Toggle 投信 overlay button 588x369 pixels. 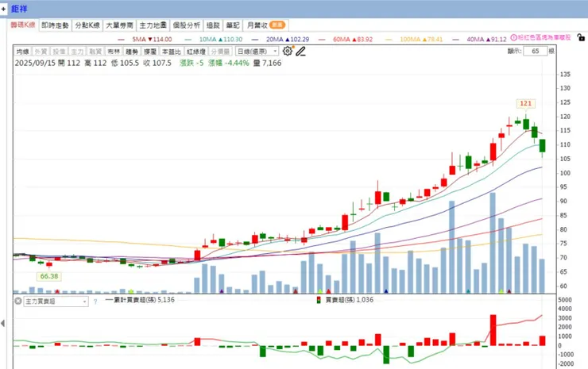(x=59, y=52)
